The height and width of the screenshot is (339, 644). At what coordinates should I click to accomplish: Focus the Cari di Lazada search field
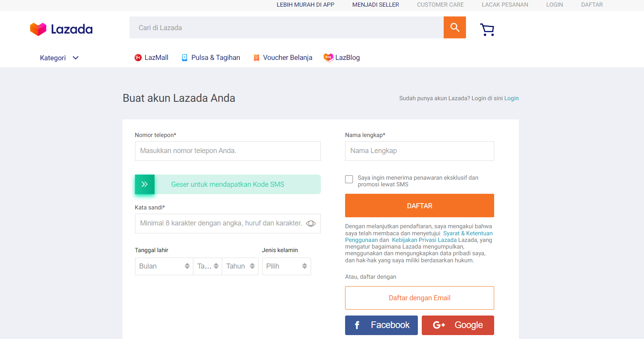click(286, 27)
